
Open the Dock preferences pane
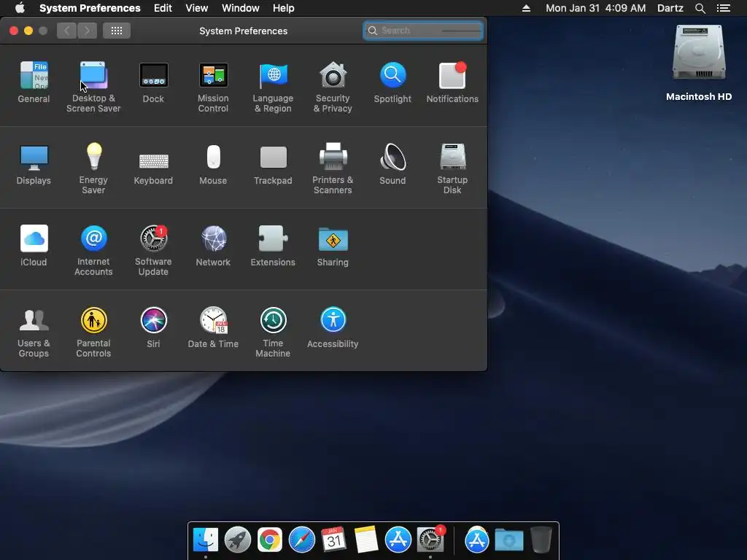coord(153,82)
